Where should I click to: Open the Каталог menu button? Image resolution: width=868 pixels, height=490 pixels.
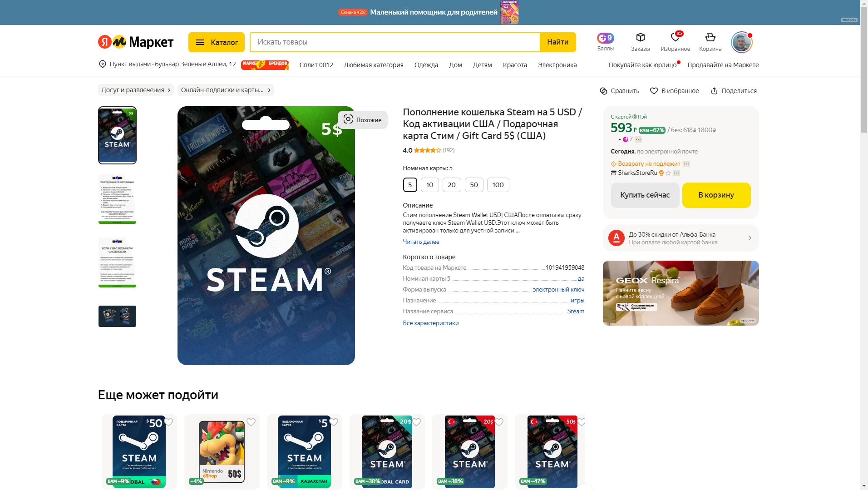pyautogui.click(x=217, y=42)
